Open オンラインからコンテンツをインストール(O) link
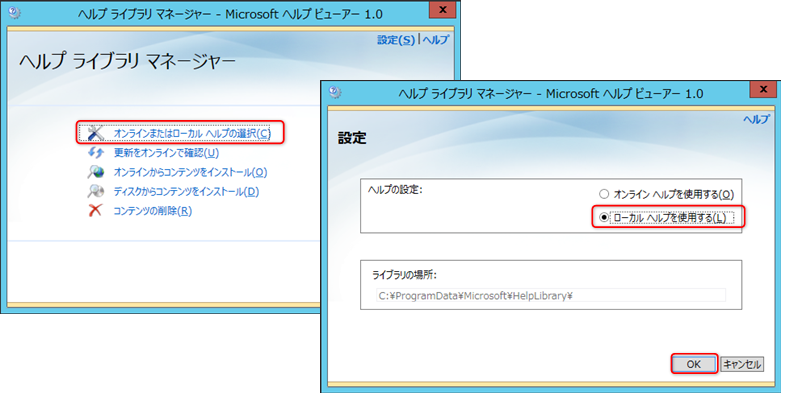Screen dimensions: 800x394 [x=190, y=173]
